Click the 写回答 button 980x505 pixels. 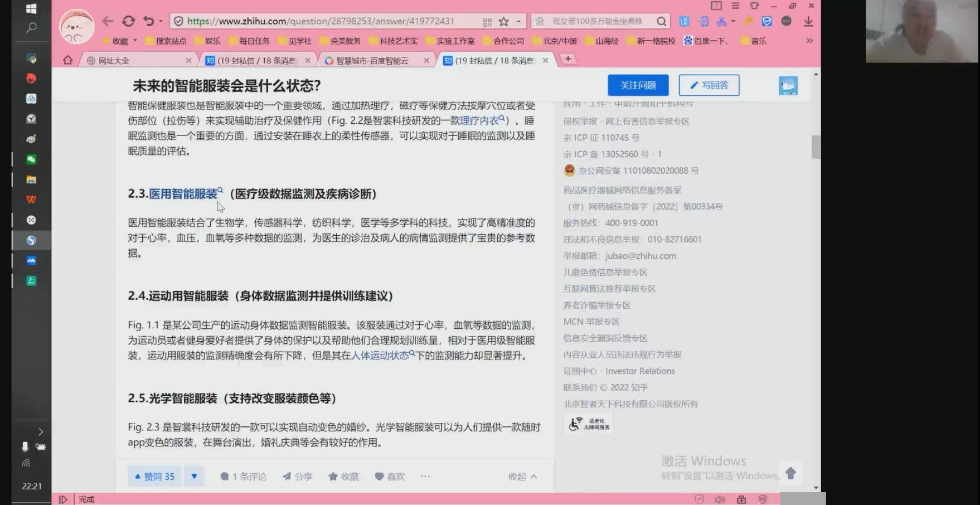pyautogui.click(x=709, y=85)
